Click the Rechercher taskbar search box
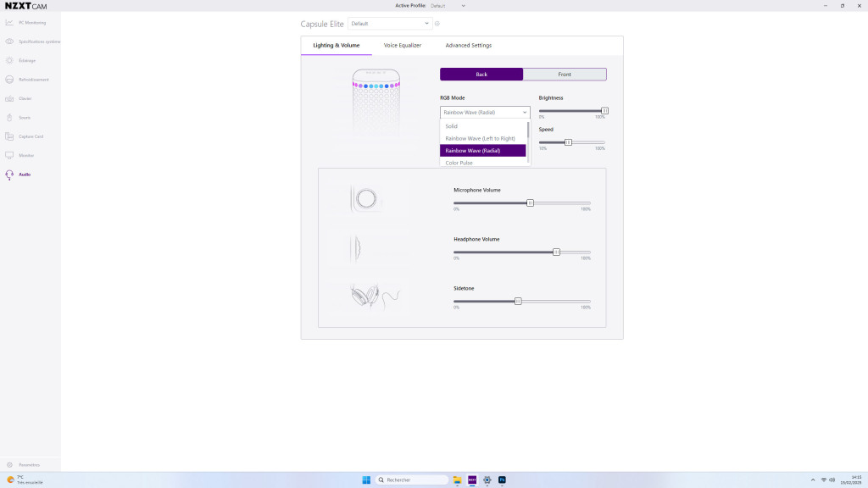 pos(412,480)
